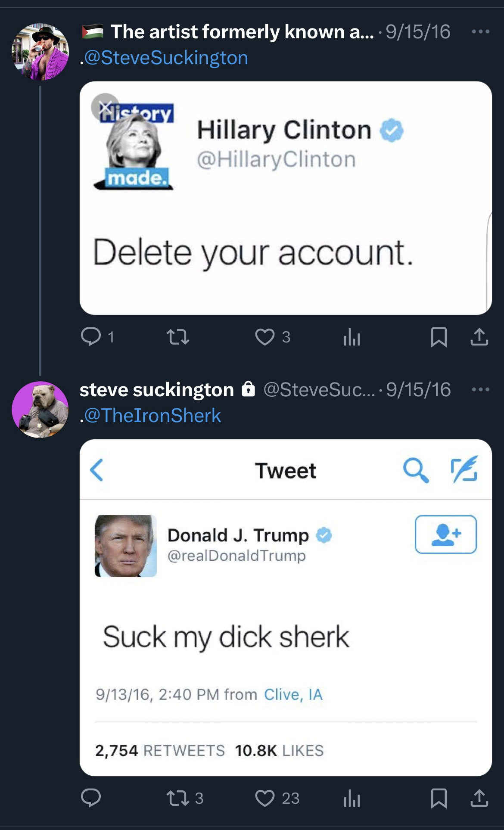Like the first tweet with 3 likes
Image resolution: width=504 pixels, height=830 pixels.
pyautogui.click(x=264, y=337)
